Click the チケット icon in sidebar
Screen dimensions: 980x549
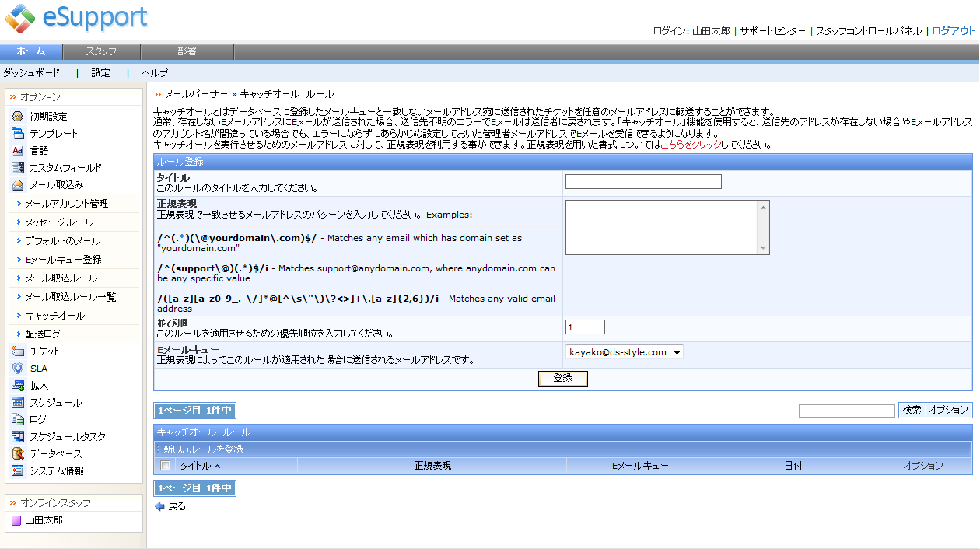(18, 351)
